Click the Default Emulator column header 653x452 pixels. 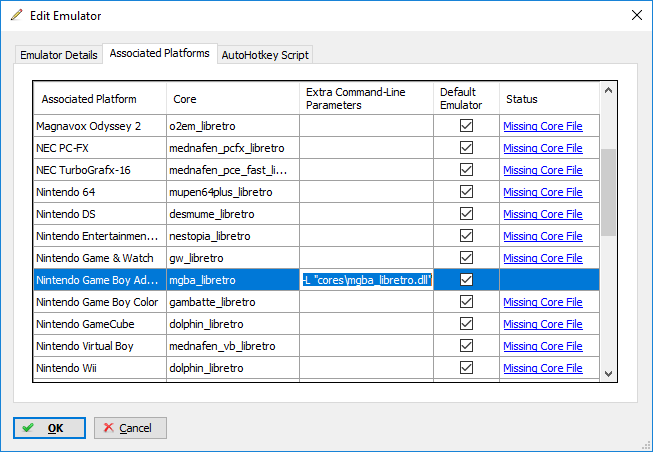[466, 99]
